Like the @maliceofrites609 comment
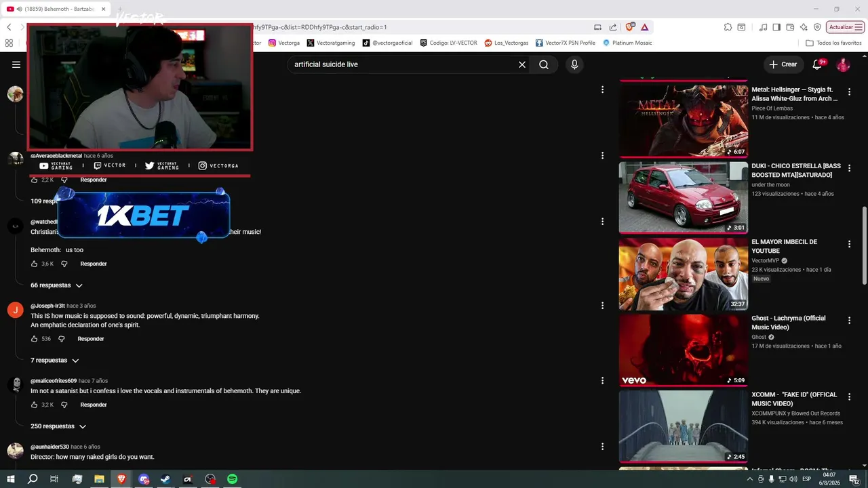 pyautogui.click(x=35, y=405)
